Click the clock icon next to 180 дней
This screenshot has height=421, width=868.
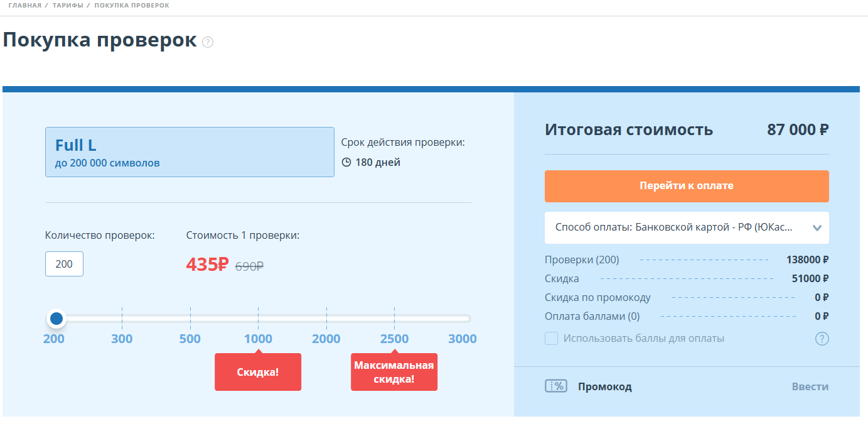pyautogui.click(x=346, y=162)
